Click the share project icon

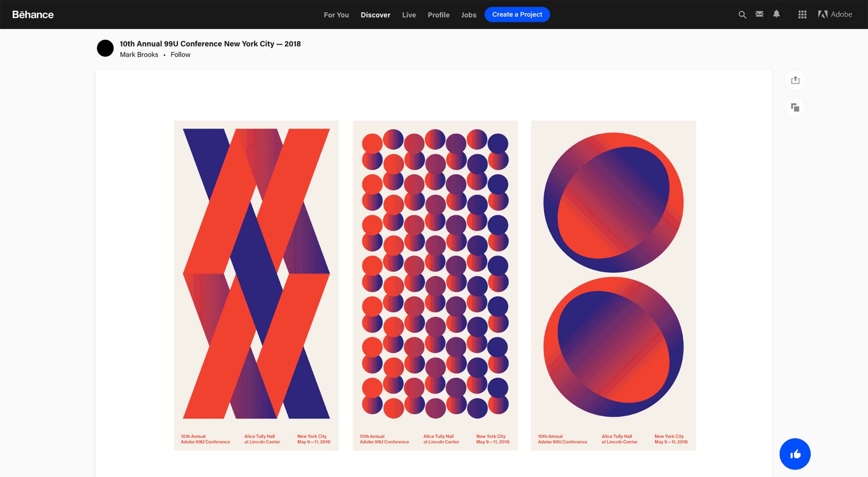point(795,80)
